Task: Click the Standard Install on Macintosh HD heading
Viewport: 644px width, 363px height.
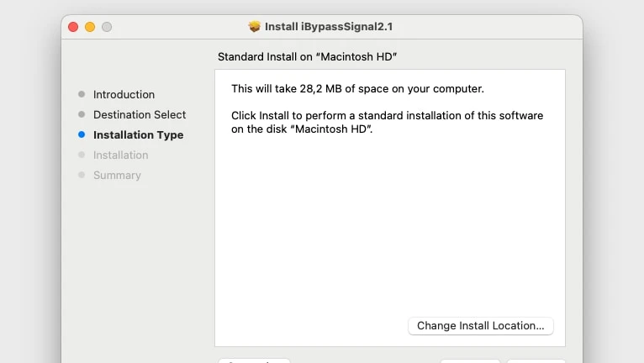Action: click(307, 56)
